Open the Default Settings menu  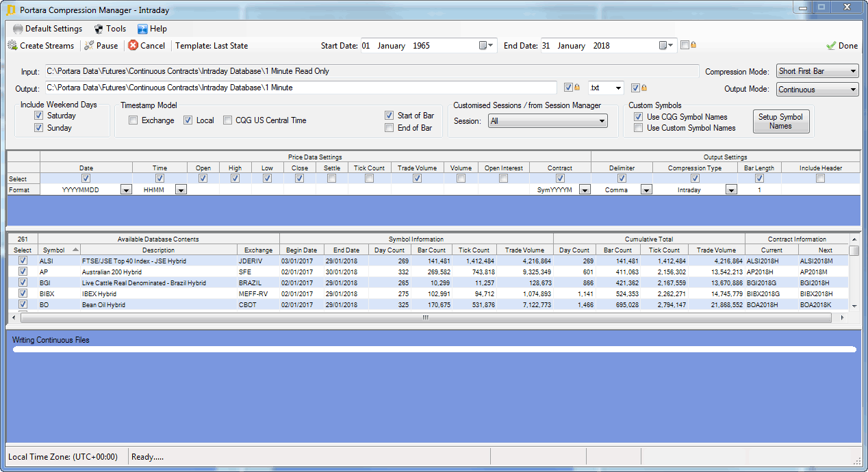pyautogui.click(x=47, y=29)
